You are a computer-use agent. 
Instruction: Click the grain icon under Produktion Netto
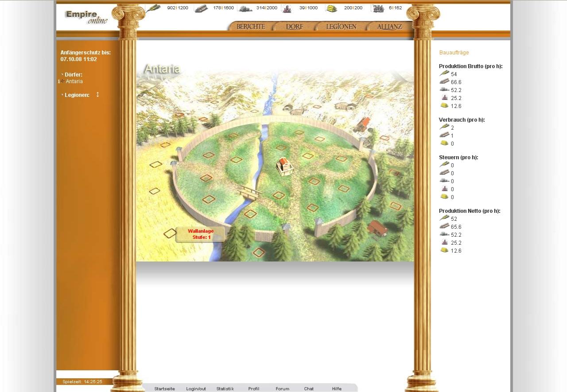pos(444,218)
